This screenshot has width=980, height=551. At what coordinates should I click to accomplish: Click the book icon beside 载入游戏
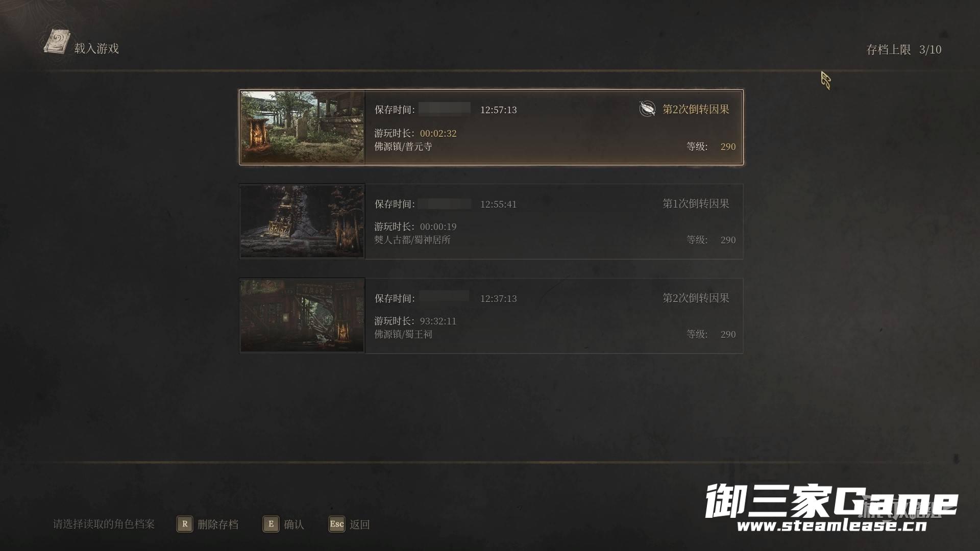(57, 42)
